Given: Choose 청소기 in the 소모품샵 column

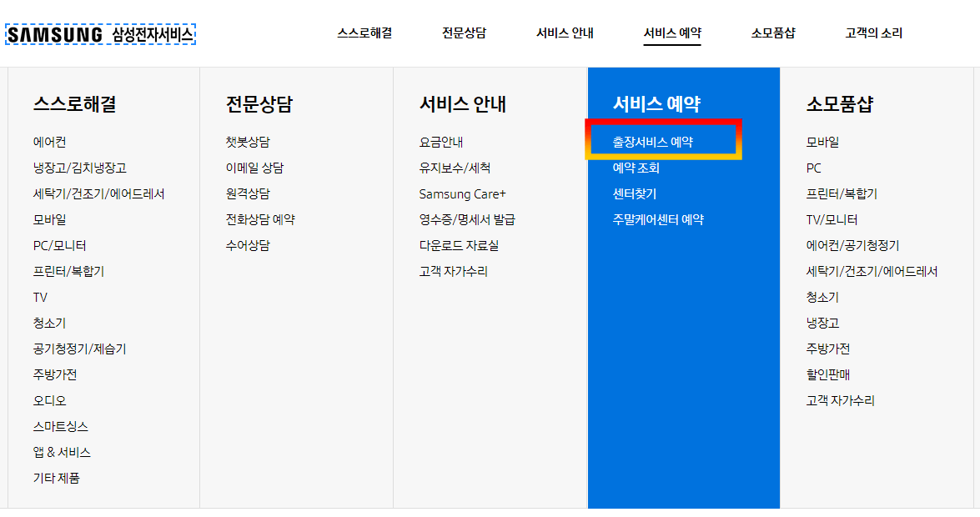Looking at the screenshot, I should (x=822, y=297).
